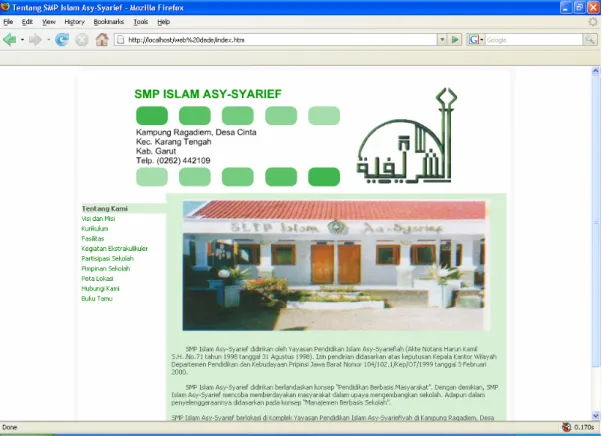Open the Edit menu
Image resolution: width=603 pixels, height=436 pixels.
pyautogui.click(x=27, y=22)
